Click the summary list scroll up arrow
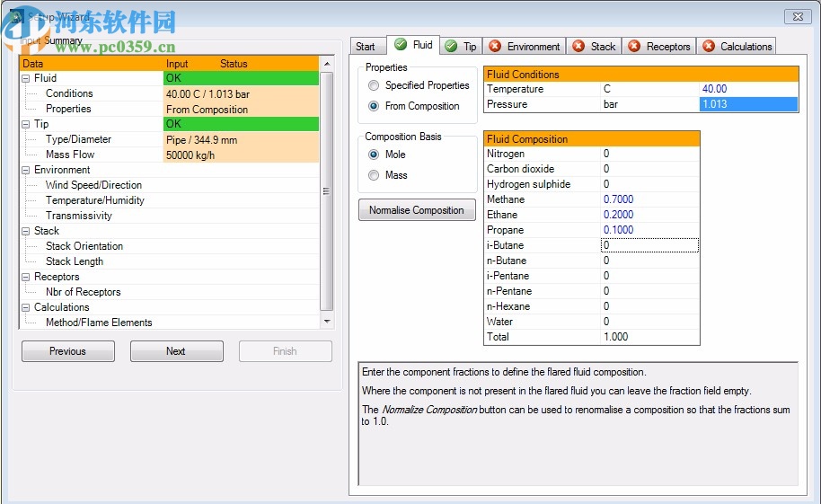 pyautogui.click(x=327, y=64)
